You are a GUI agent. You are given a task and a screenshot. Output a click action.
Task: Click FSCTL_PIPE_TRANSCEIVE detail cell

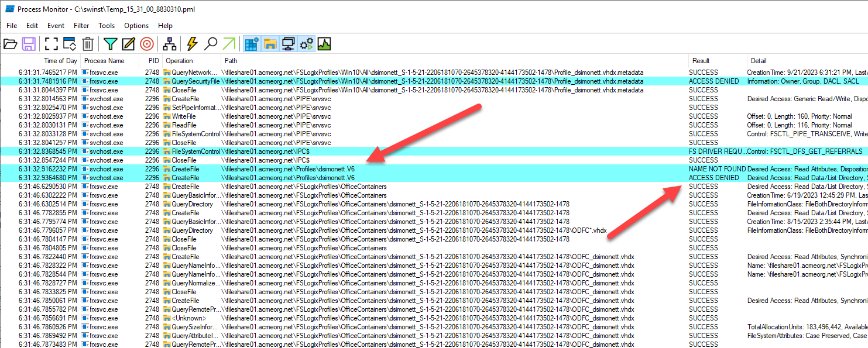click(x=808, y=134)
